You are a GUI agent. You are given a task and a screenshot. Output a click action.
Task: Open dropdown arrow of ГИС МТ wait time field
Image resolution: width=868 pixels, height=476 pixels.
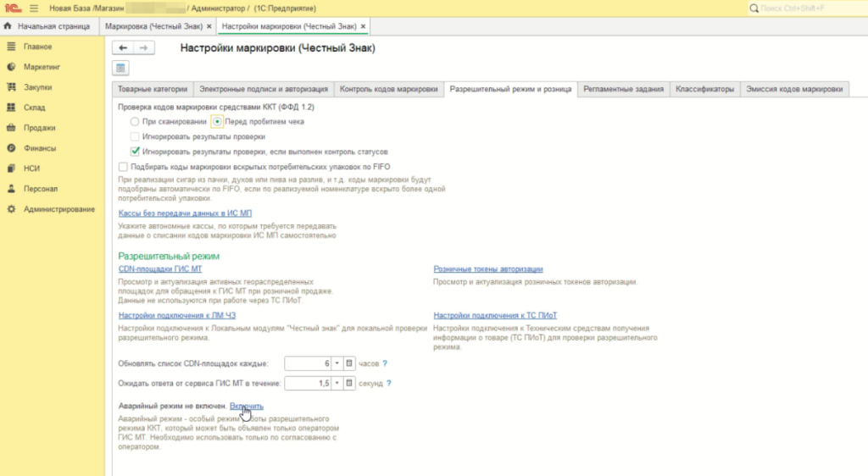(x=337, y=383)
